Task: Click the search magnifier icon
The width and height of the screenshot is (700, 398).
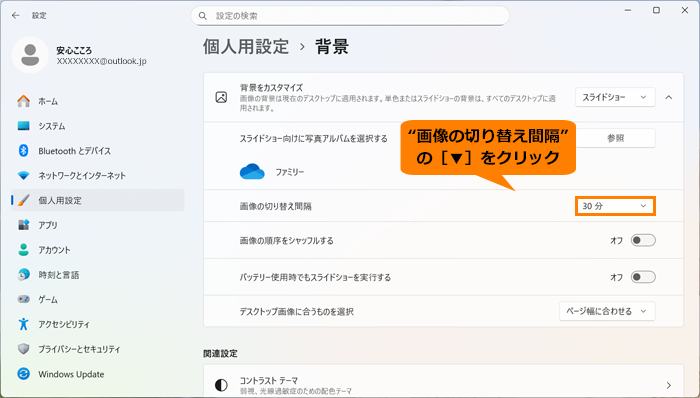Action: coord(203,16)
